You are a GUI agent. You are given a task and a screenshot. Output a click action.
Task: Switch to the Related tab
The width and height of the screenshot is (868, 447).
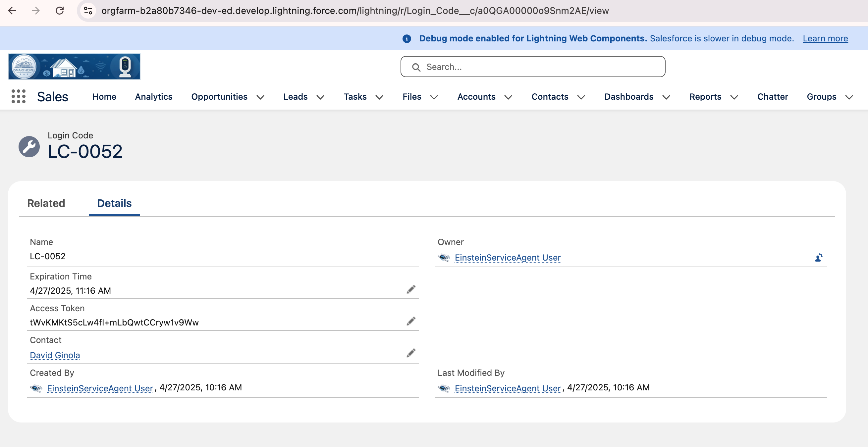(x=46, y=203)
